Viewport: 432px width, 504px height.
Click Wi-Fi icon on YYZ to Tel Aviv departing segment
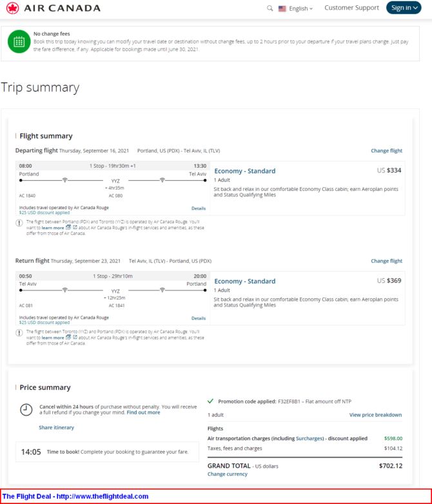[x=162, y=180]
